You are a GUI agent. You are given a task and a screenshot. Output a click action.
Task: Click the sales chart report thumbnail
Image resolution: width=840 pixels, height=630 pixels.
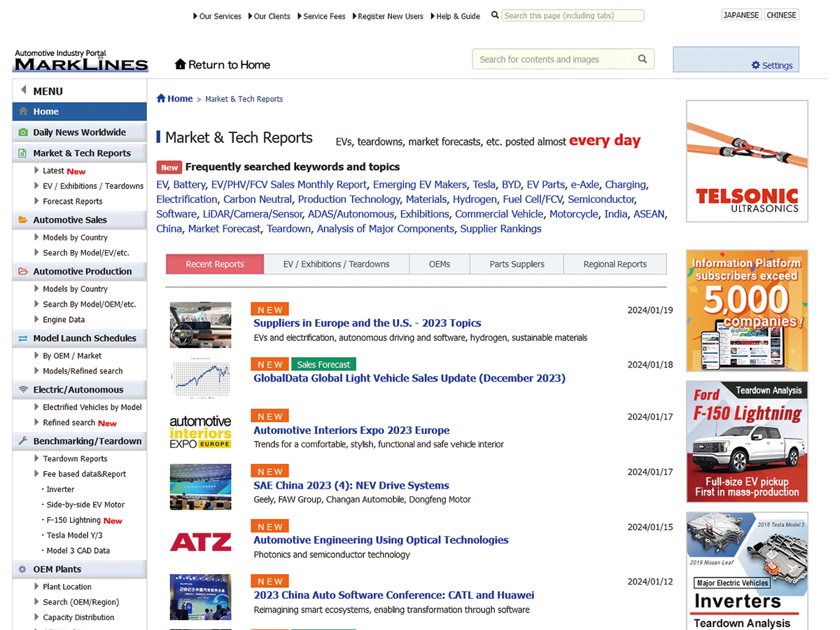click(x=200, y=379)
